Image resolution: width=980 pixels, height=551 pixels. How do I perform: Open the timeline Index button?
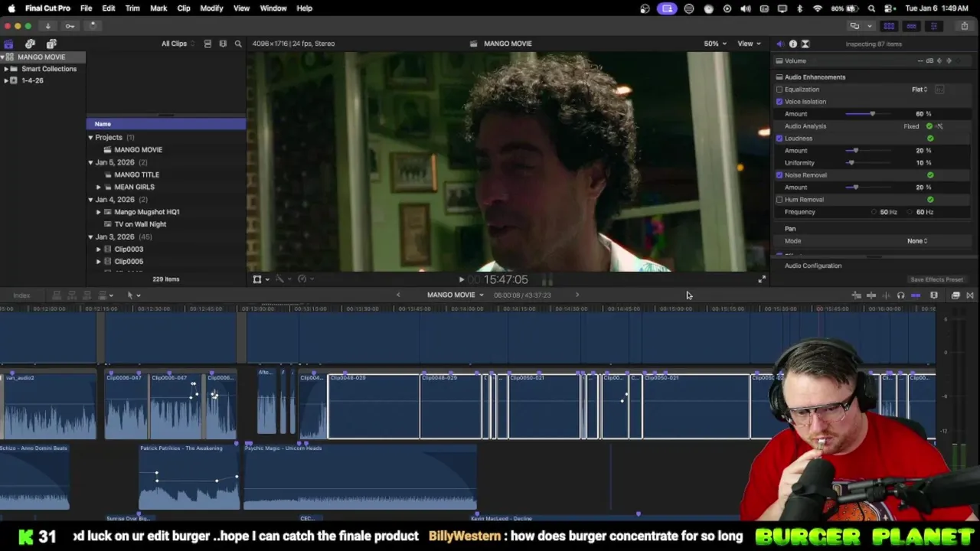point(21,295)
